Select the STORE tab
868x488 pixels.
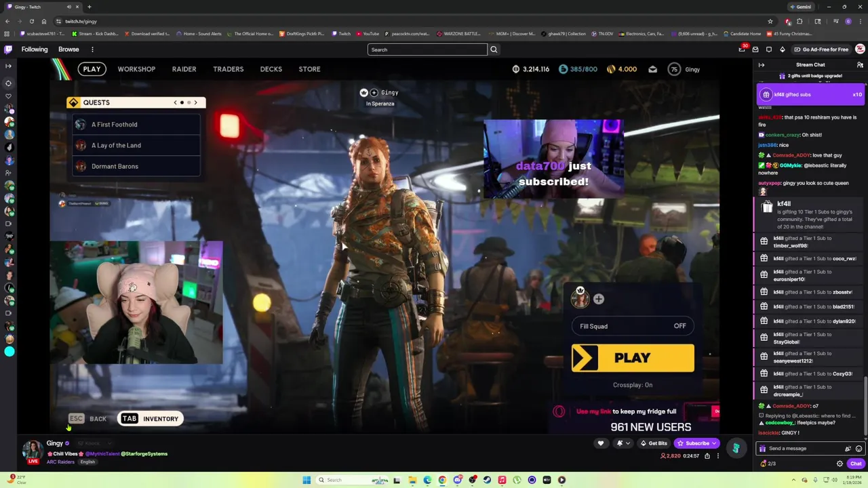(x=309, y=69)
